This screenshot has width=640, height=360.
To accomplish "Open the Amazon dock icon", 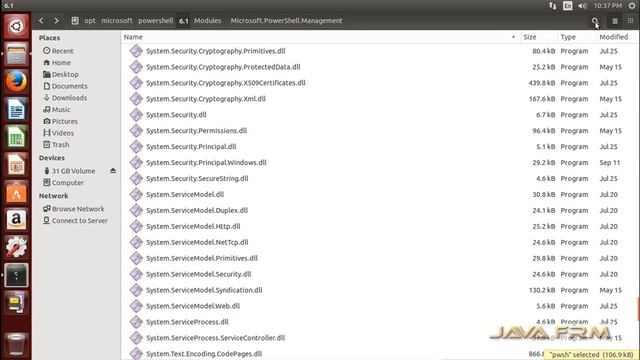I will (16, 220).
